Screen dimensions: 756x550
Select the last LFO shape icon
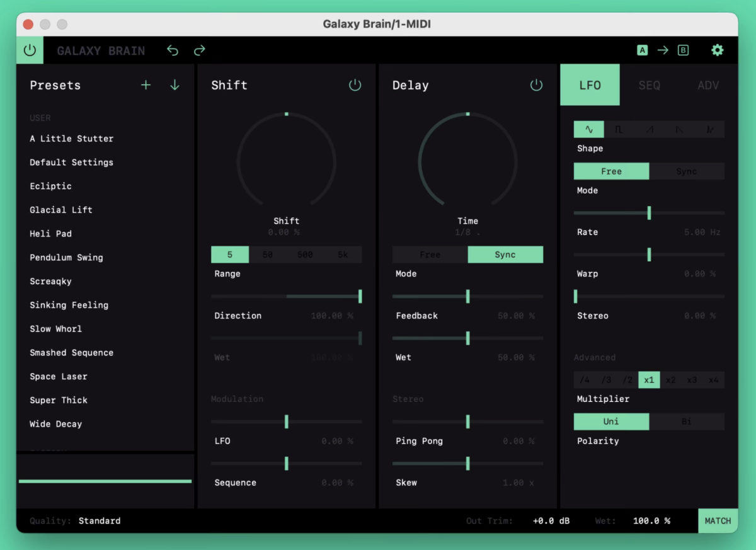(x=710, y=129)
